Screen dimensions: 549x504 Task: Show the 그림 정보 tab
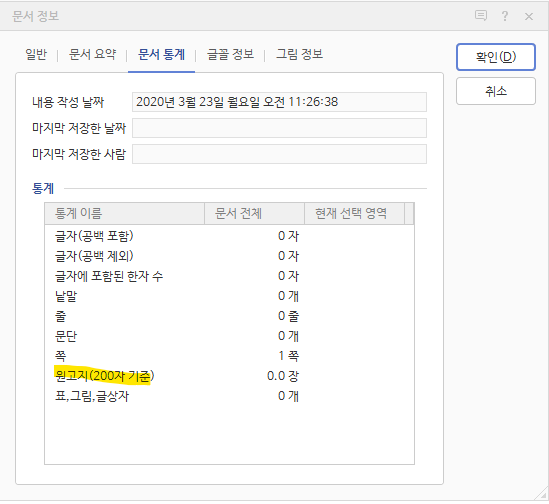click(299, 55)
